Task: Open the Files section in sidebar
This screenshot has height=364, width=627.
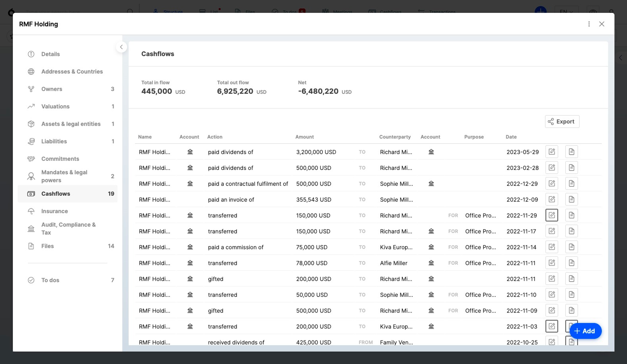Action: tap(67, 246)
